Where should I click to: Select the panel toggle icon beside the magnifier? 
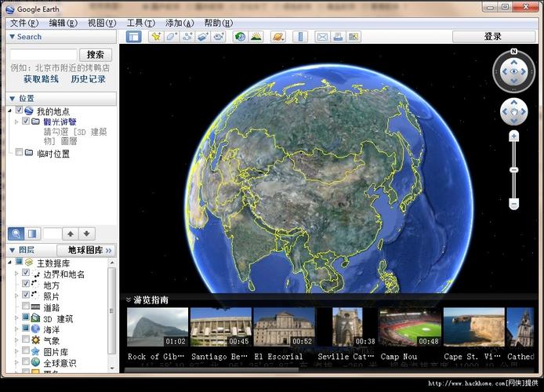32,234
